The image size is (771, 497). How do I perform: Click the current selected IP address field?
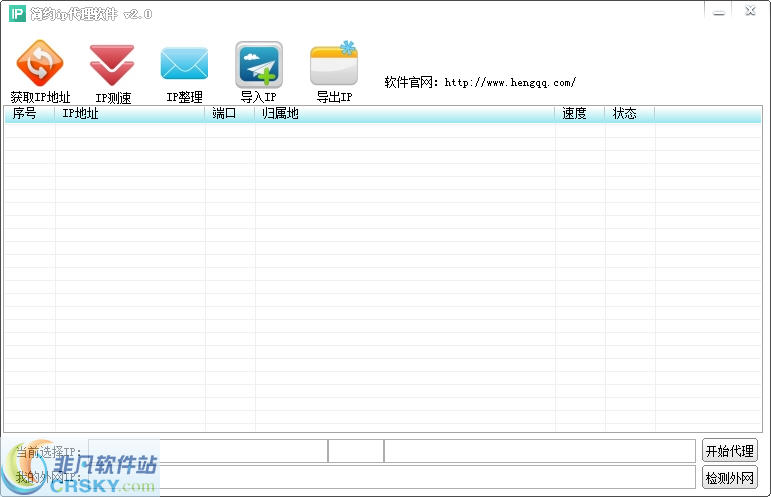[208, 451]
